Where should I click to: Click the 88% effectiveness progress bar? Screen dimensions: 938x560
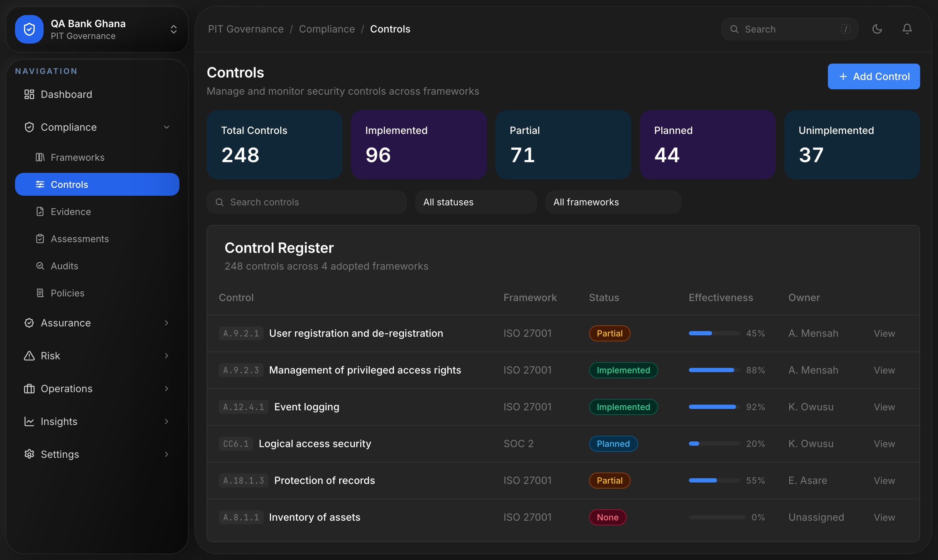714,370
